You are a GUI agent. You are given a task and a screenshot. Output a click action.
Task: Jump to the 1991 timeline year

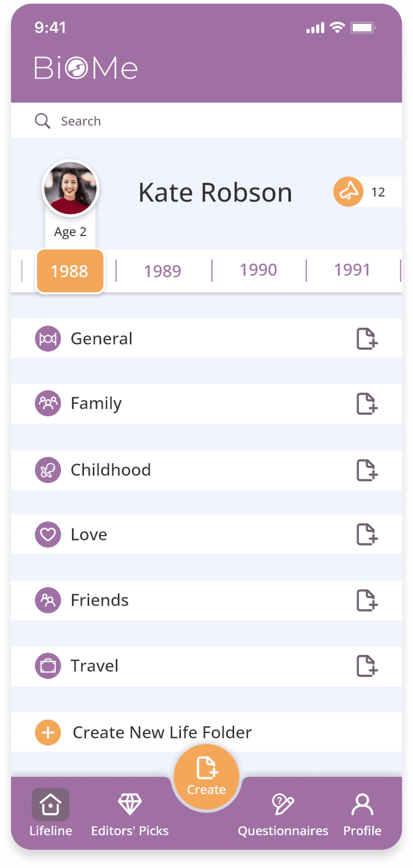click(352, 270)
